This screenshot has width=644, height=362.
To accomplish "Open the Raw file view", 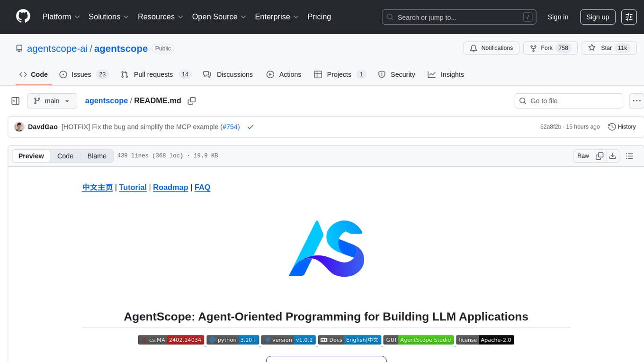I will click(583, 156).
